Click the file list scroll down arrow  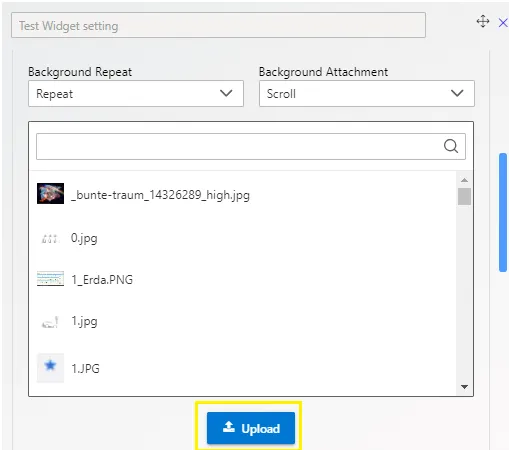(464, 387)
